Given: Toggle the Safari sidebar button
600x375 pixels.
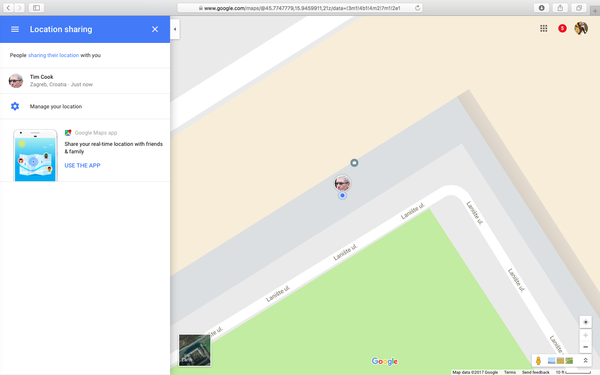Looking at the screenshot, I should [x=36, y=8].
